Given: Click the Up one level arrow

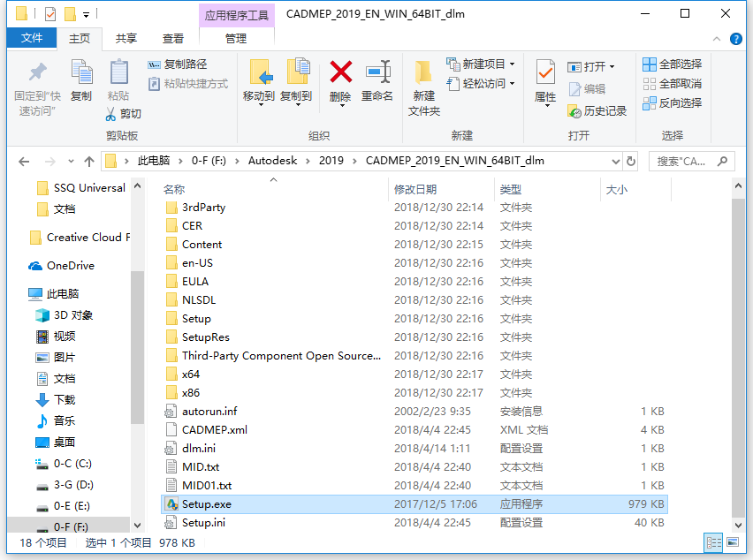Looking at the screenshot, I should point(89,162).
